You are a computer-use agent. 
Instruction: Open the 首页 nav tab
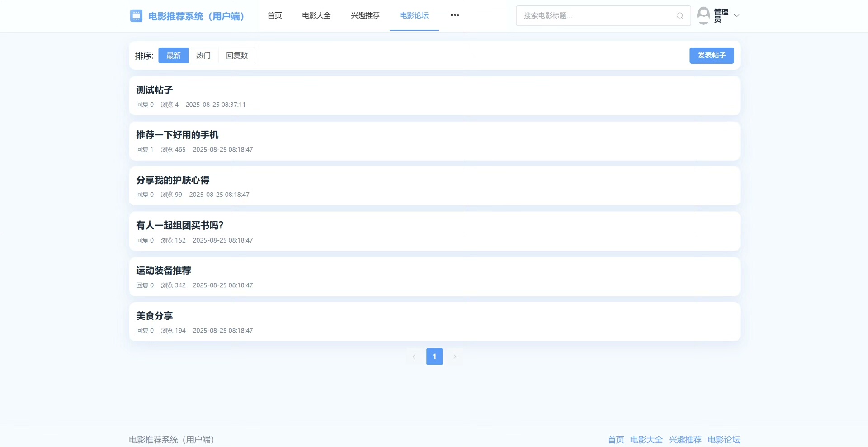[274, 15]
